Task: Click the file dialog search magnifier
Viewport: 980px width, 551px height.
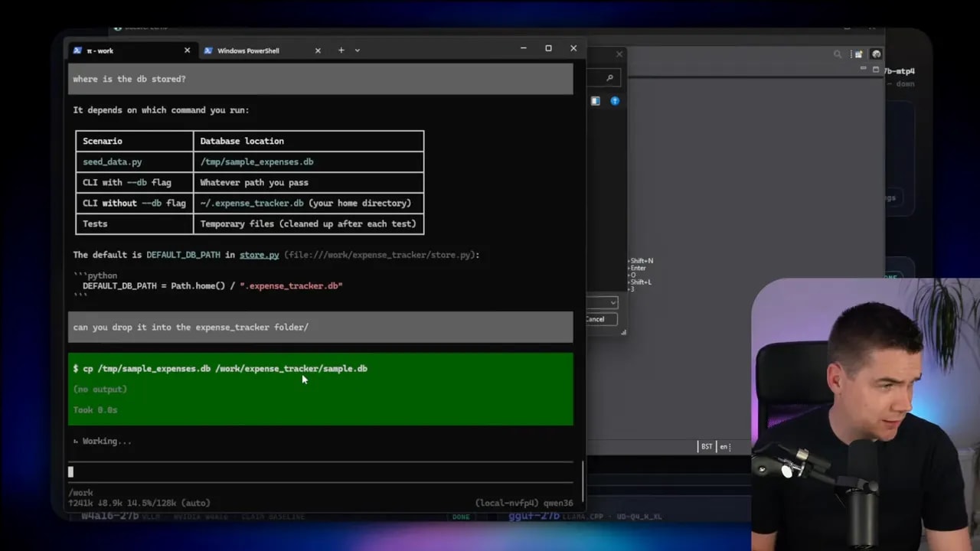Action: point(609,78)
